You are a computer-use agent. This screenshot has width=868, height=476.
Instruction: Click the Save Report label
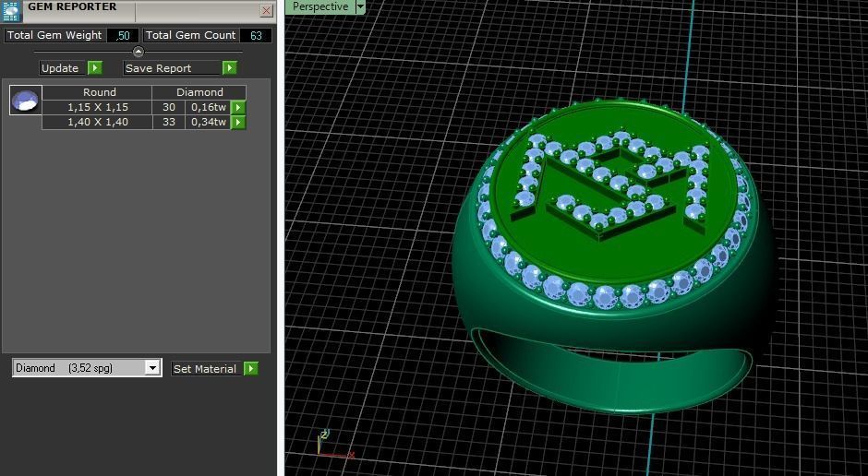(158, 68)
